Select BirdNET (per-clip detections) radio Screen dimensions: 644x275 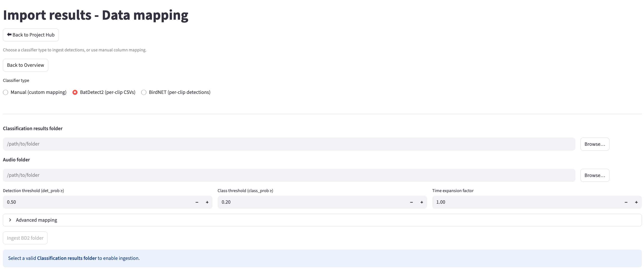[x=144, y=92]
